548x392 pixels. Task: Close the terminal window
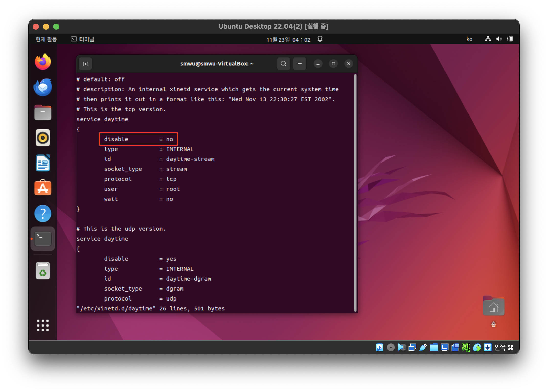coord(349,64)
